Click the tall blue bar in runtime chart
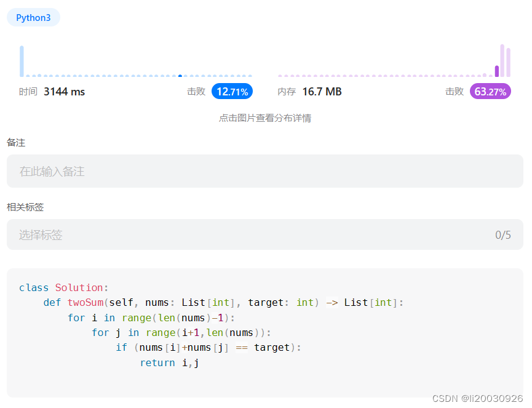 point(22,60)
